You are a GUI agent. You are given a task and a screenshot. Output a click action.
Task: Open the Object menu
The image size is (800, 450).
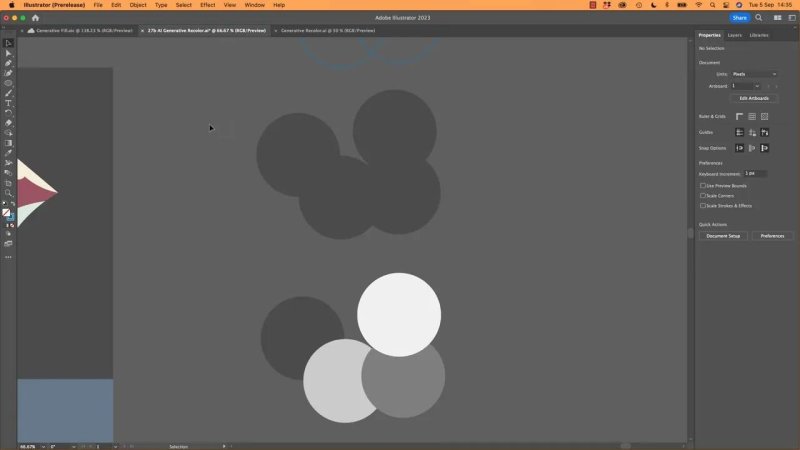click(138, 5)
